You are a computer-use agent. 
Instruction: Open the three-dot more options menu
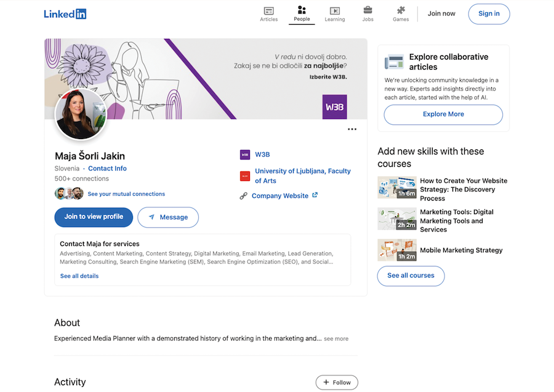352,129
